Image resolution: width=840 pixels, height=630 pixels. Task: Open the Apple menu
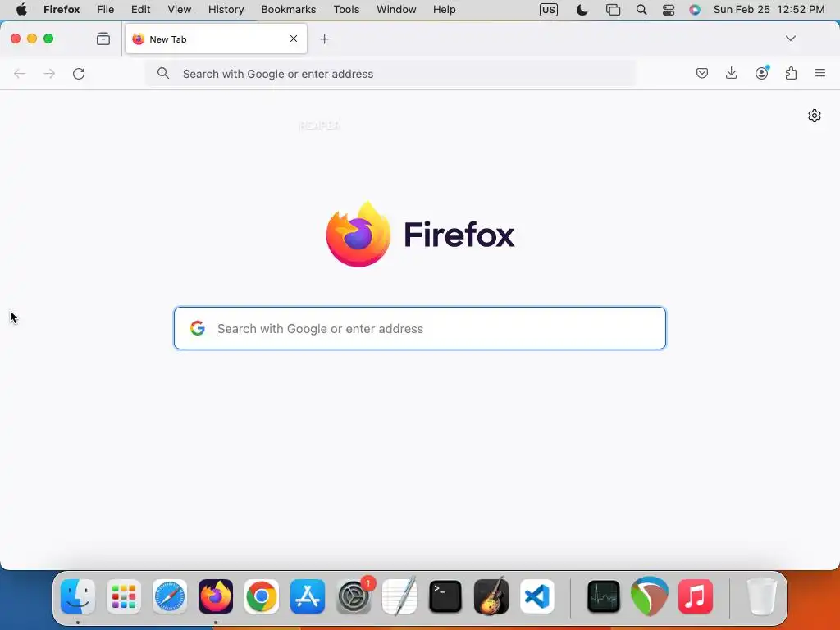(x=21, y=10)
